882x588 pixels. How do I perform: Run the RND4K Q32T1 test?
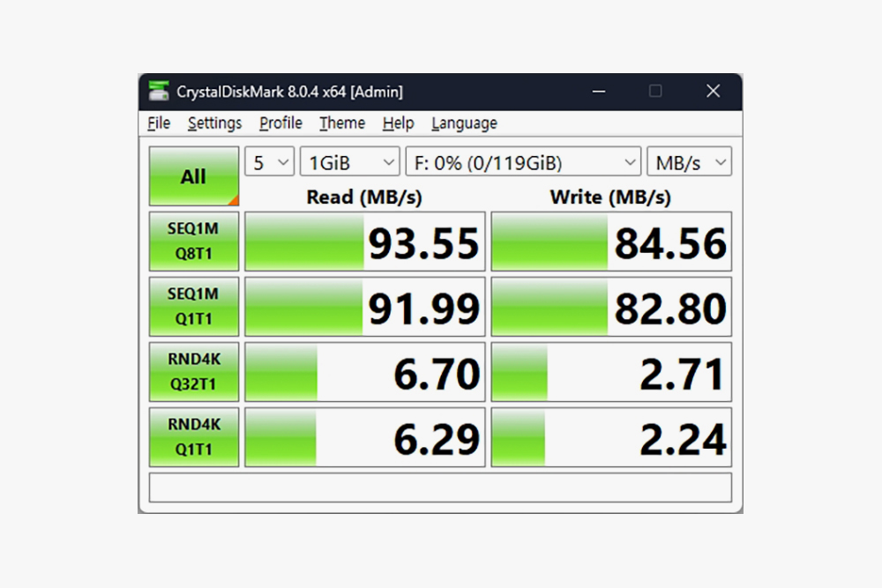194,371
